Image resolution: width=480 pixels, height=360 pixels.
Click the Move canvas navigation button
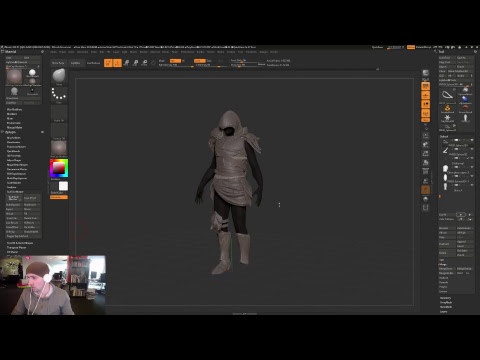click(426, 144)
